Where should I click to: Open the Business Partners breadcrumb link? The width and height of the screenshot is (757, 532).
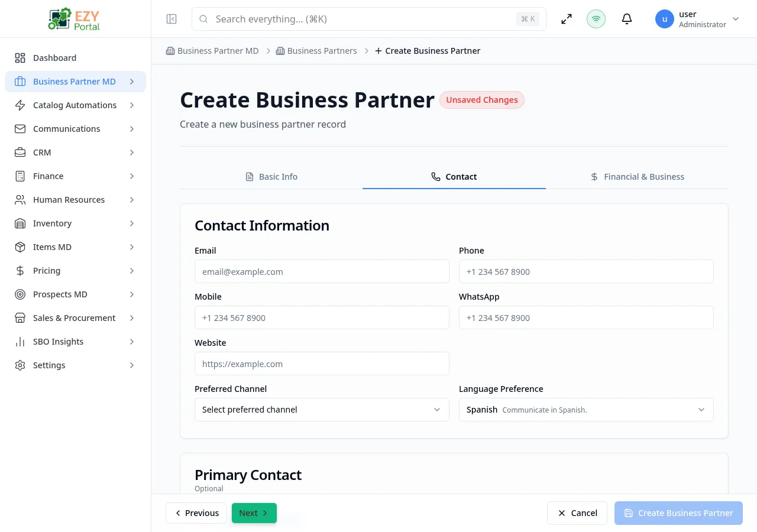tap(322, 51)
